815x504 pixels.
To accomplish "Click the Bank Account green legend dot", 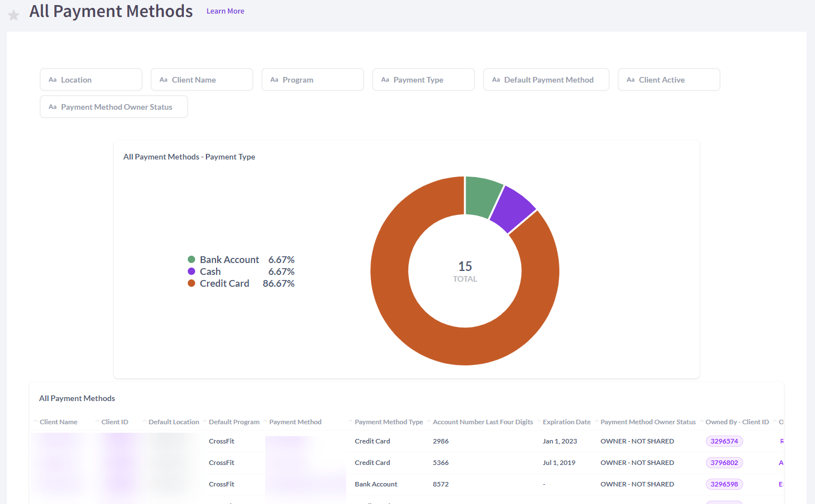I will (191, 260).
